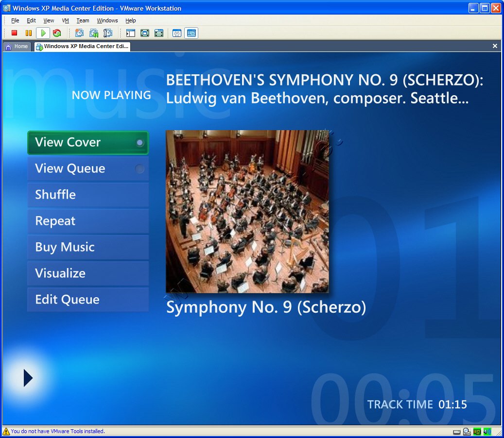Click the network adapter status icon
Viewport: 504px width, 438px height.
[477, 432]
